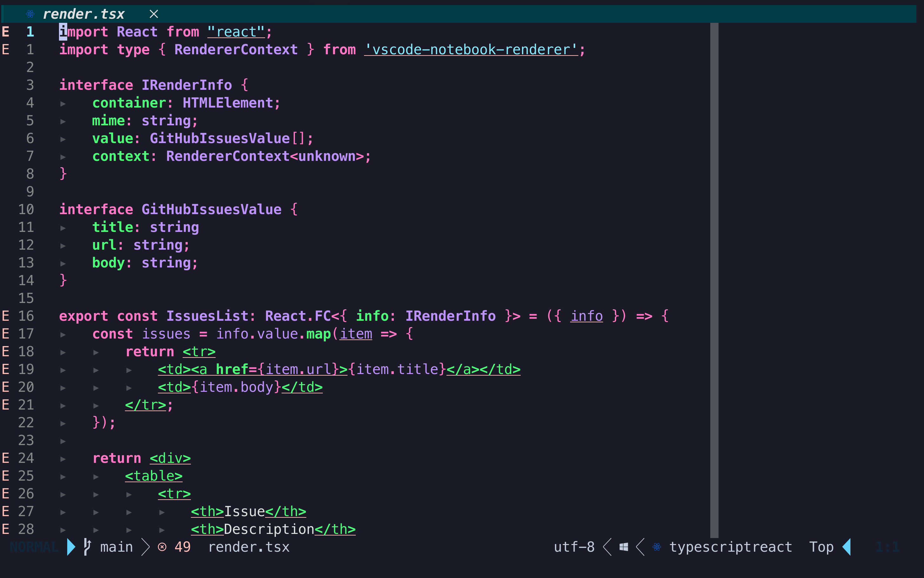Click the git branch icon beside main
The height and width of the screenshot is (578, 924).
click(x=87, y=547)
